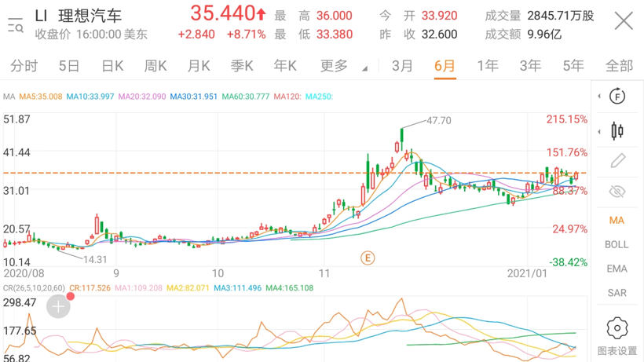Click the +2.840 price change value
Screen dimensions: 644x362
(196, 34)
